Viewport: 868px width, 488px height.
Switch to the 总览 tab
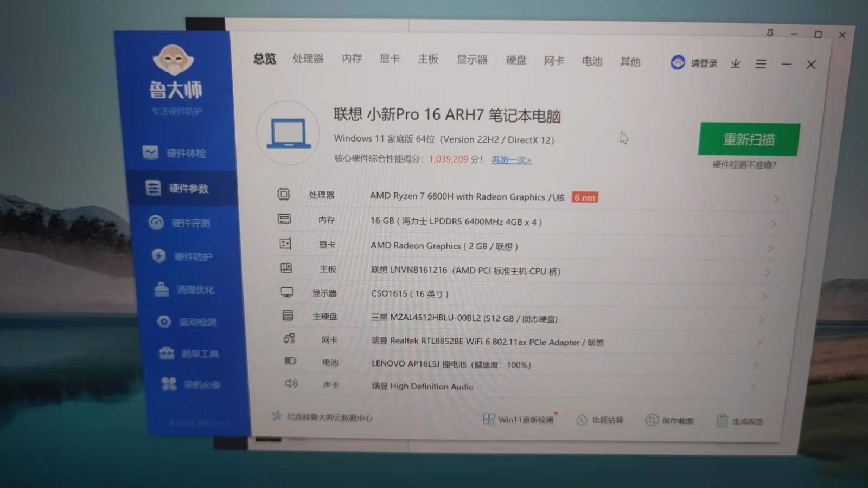pyautogui.click(x=265, y=59)
